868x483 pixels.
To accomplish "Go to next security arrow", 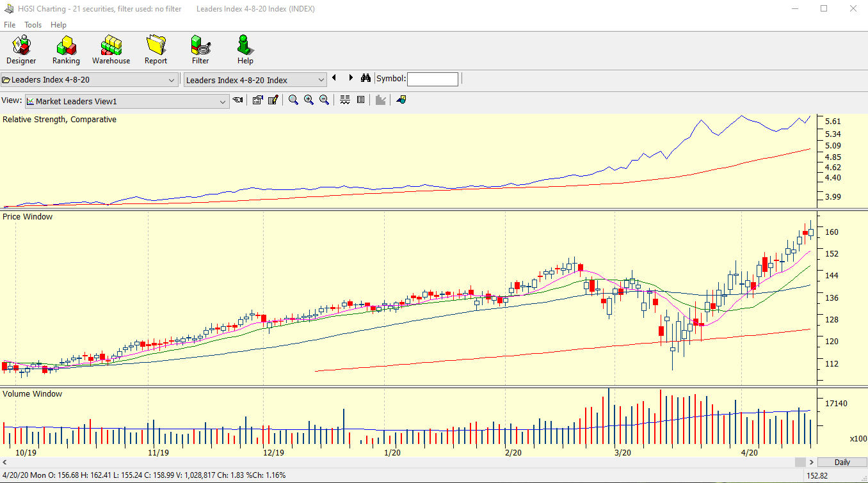I will click(x=351, y=78).
